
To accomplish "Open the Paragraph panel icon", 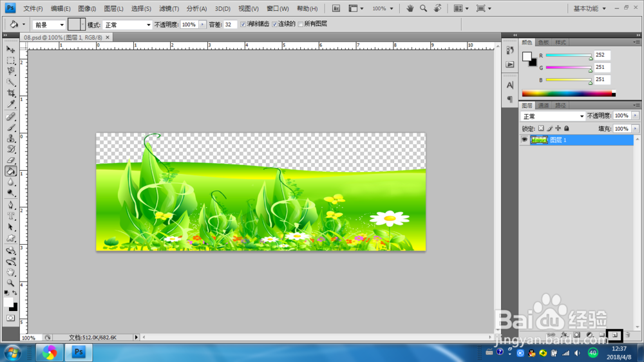I will pyautogui.click(x=509, y=99).
